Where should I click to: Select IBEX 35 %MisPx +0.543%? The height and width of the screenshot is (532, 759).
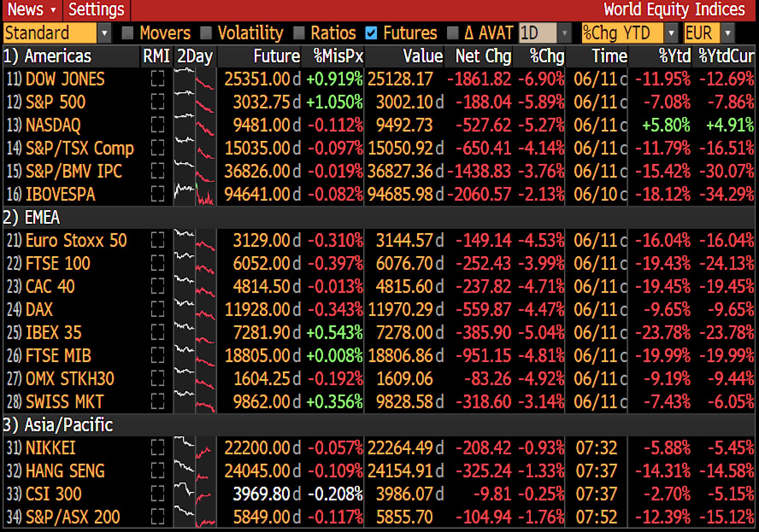[335, 333]
